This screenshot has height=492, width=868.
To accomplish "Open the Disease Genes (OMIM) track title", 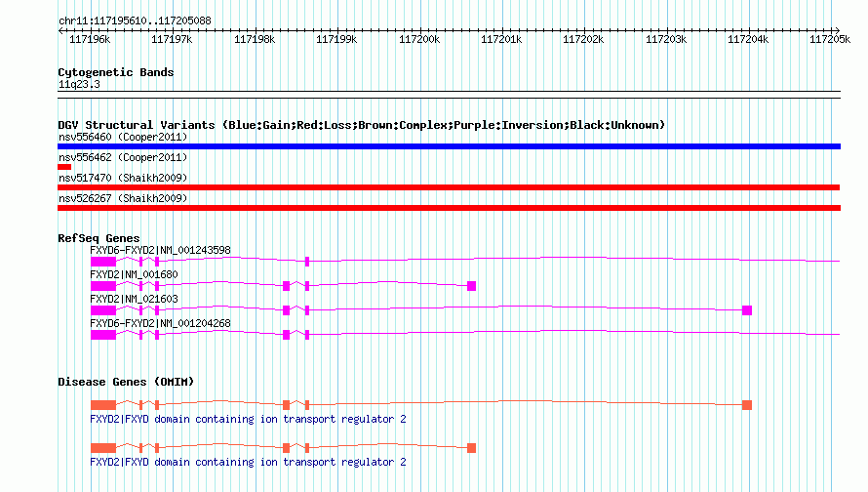I will pos(126,382).
